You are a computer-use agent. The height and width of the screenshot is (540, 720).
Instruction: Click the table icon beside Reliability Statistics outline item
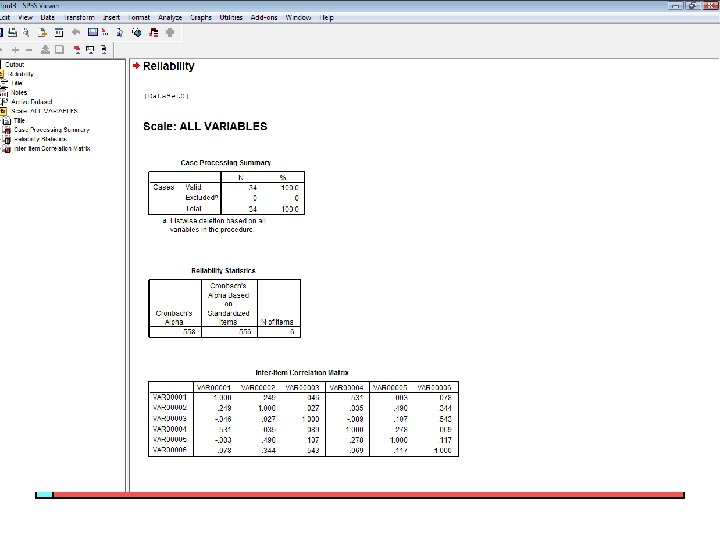point(7,139)
